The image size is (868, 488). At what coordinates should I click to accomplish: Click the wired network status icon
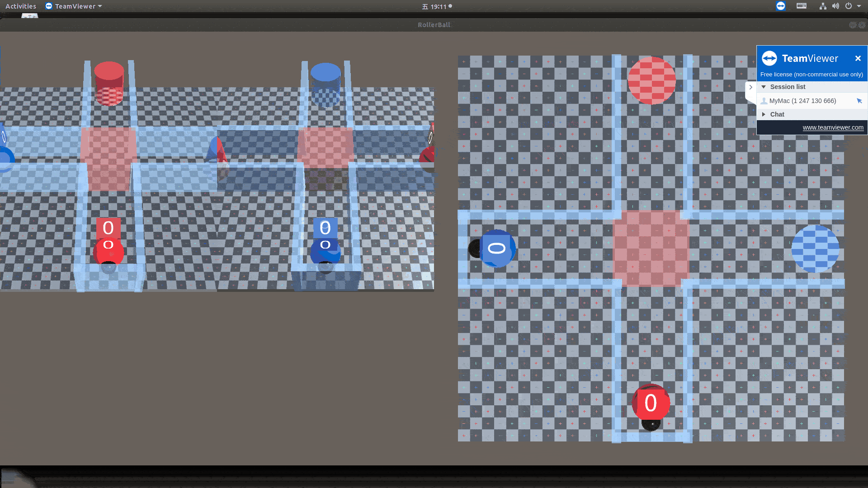click(x=823, y=6)
